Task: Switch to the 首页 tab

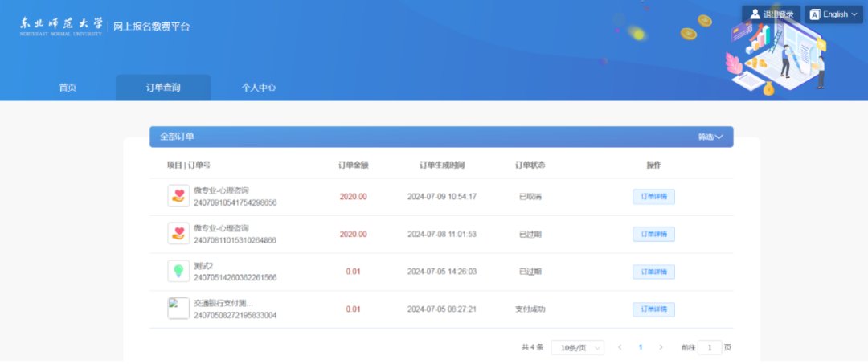Action: (68, 88)
